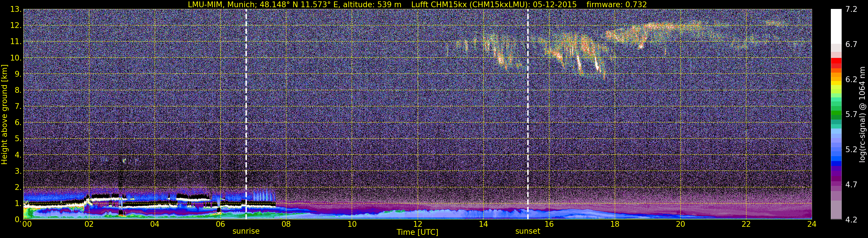This screenshot has width=868, height=238.
Task: Click the colorbar value "5.7"
Action: pos(851,114)
